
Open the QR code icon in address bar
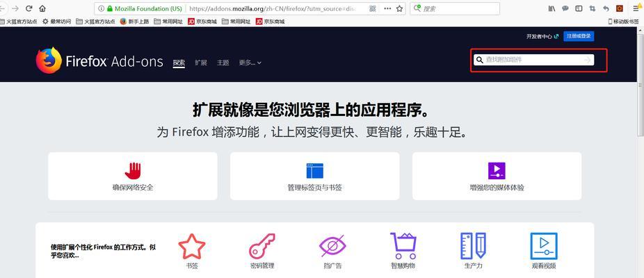pos(373,8)
